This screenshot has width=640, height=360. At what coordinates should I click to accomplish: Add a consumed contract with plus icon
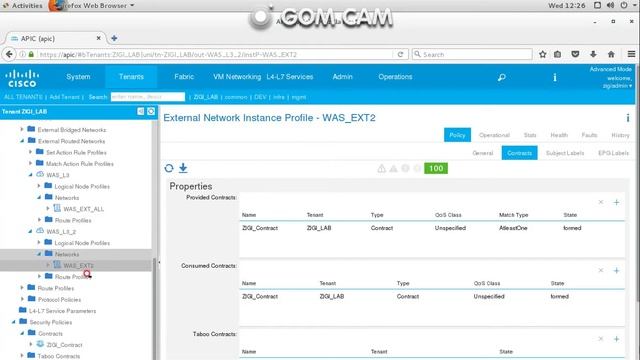pyautogui.click(x=616, y=271)
